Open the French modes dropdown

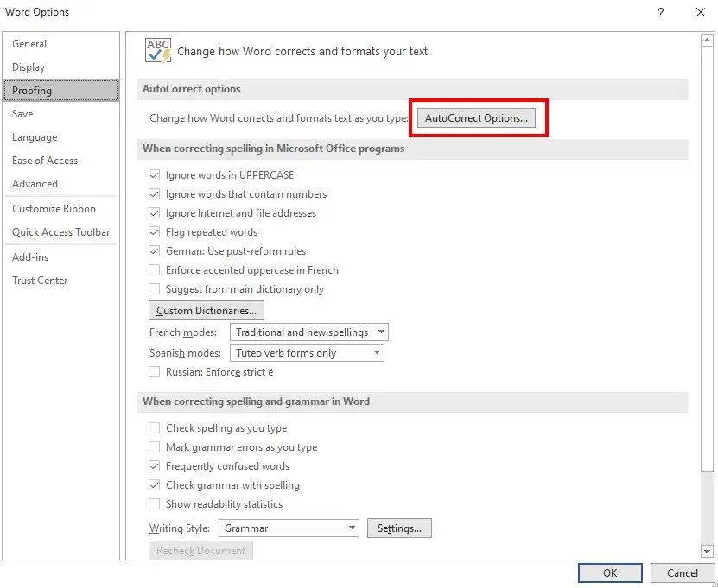(x=309, y=332)
